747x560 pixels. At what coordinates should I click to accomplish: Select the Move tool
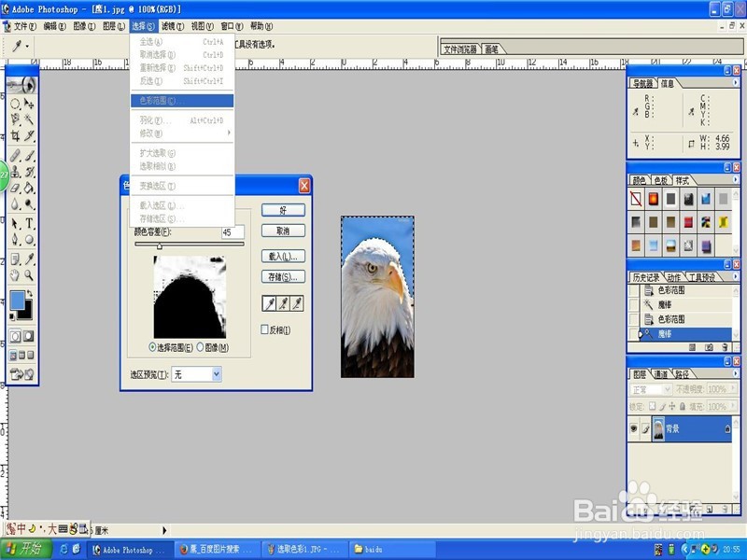pyautogui.click(x=29, y=104)
